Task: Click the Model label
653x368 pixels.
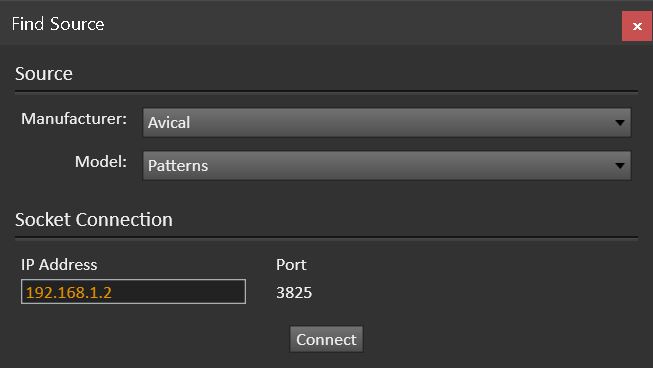Action: click(x=101, y=162)
